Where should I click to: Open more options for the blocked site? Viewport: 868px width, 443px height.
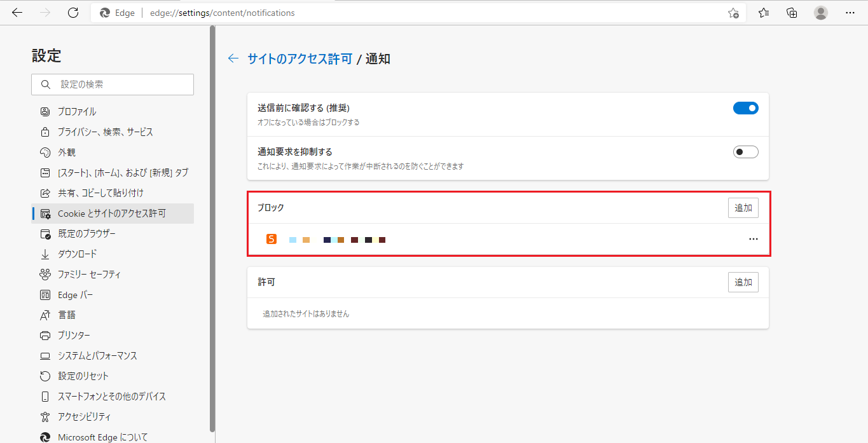[x=754, y=239]
